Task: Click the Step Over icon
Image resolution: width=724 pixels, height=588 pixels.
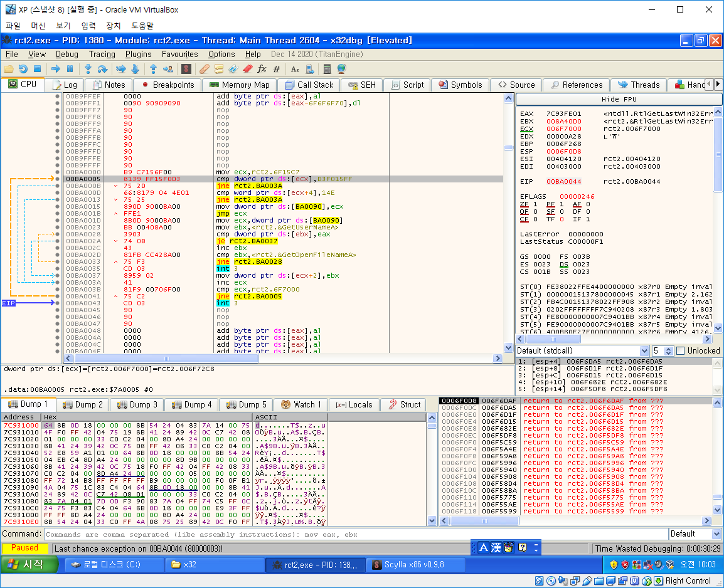Action: [x=102, y=69]
